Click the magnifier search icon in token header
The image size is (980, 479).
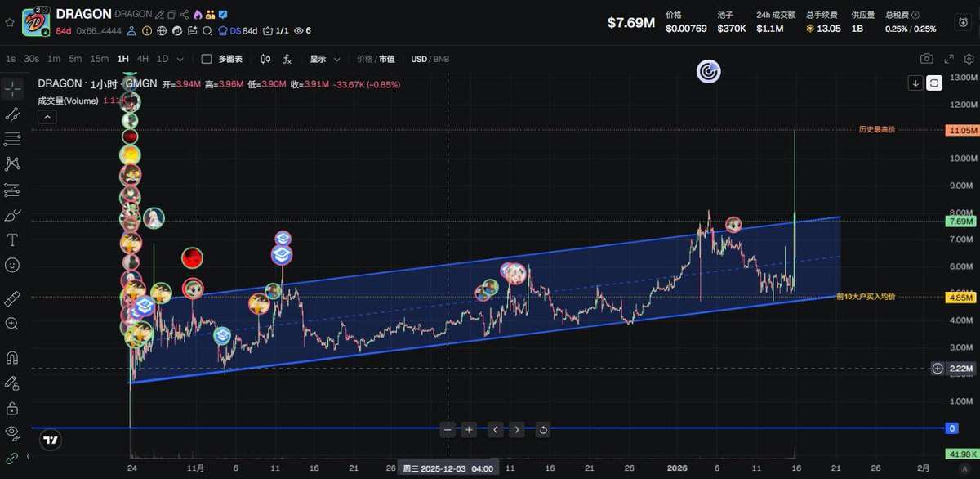coord(207,31)
